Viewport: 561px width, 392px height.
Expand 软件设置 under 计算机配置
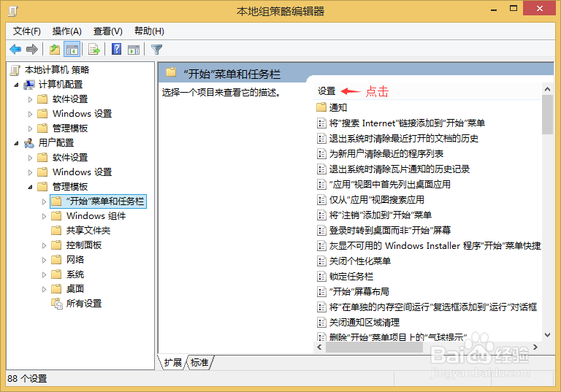30,99
